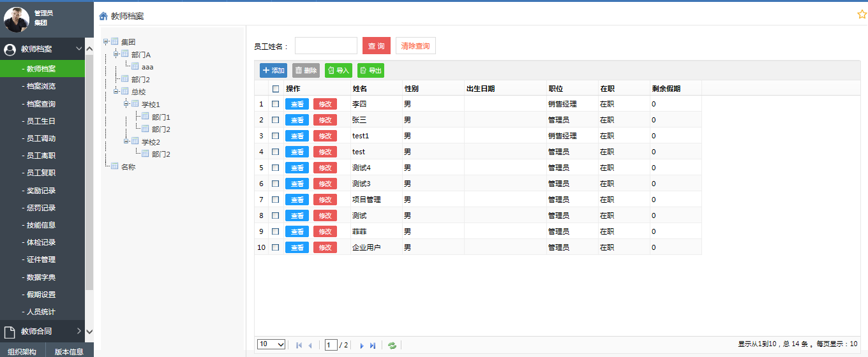This screenshot has width=868, height=357.
Task: Go to first page of the table
Action: tap(299, 345)
